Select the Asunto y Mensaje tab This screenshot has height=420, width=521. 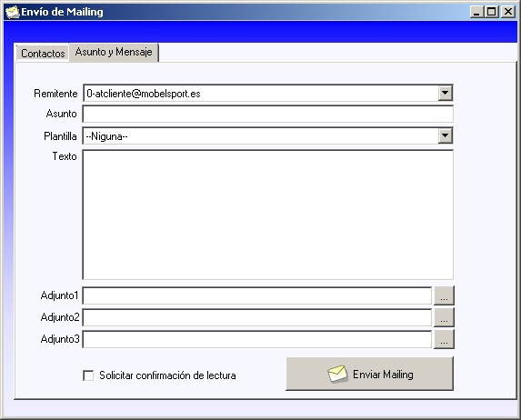click(x=114, y=52)
